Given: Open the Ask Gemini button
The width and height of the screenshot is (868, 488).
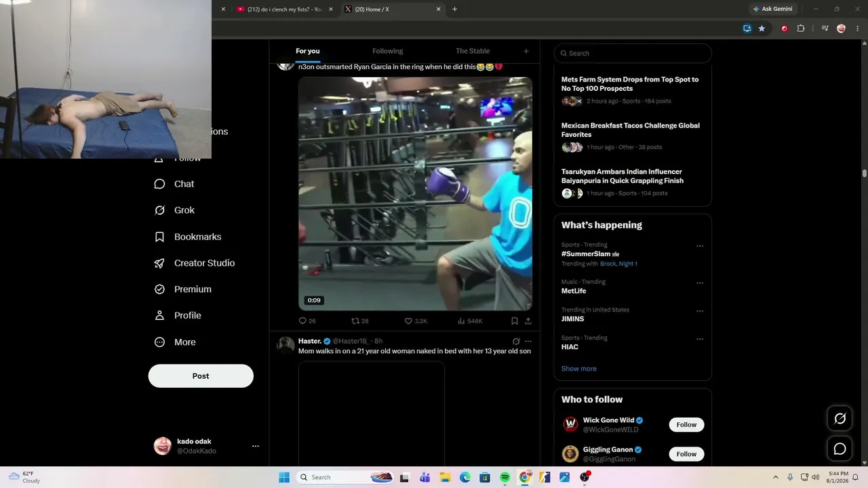Looking at the screenshot, I should [772, 9].
